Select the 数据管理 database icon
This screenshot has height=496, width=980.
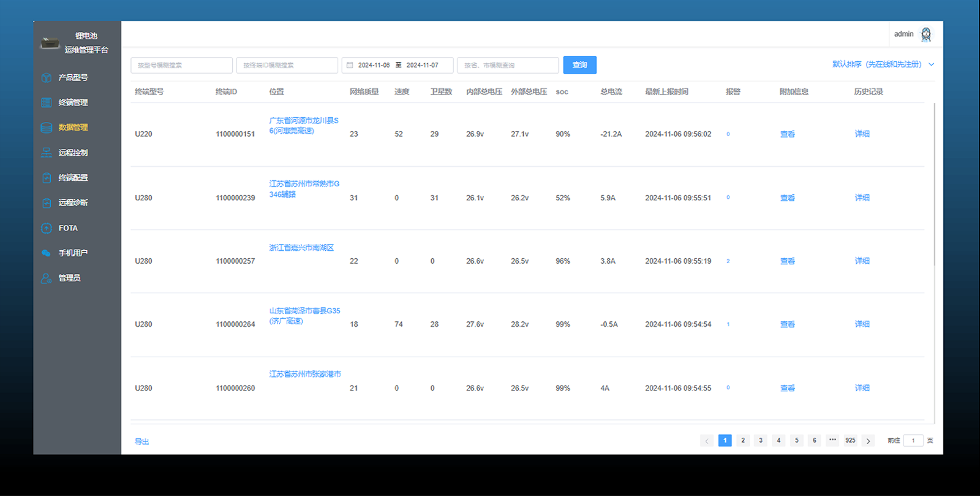(x=47, y=128)
